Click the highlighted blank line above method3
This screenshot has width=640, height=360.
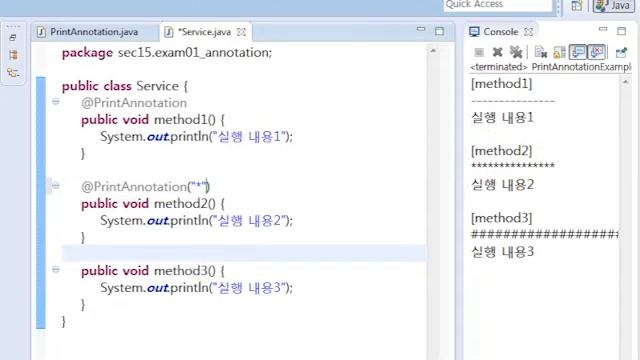(244, 253)
